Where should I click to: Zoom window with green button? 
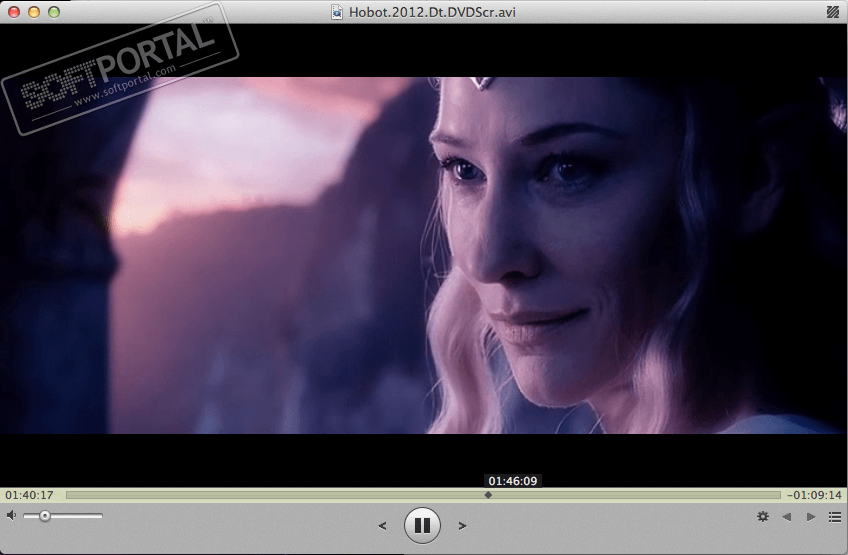point(54,12)
